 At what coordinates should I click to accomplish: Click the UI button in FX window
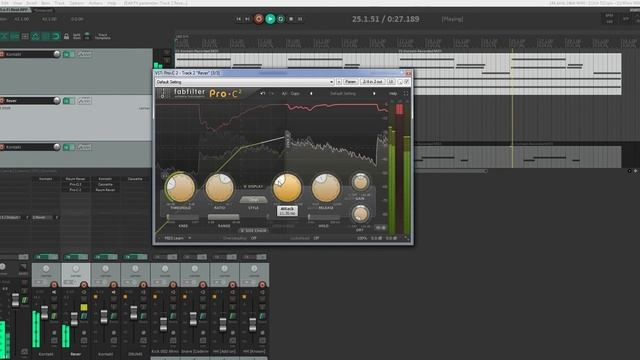[391, 82]
